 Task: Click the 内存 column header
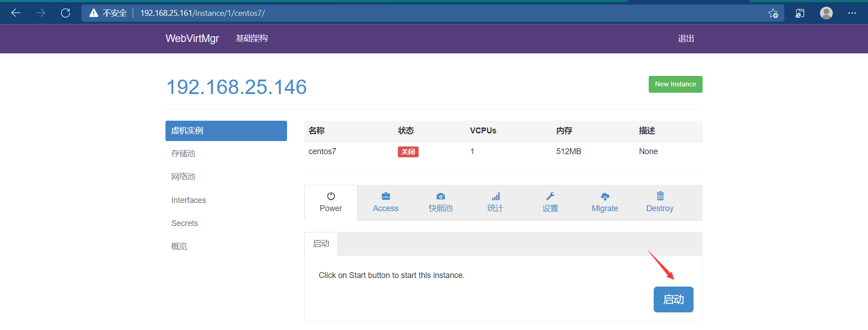pos(564,131)
